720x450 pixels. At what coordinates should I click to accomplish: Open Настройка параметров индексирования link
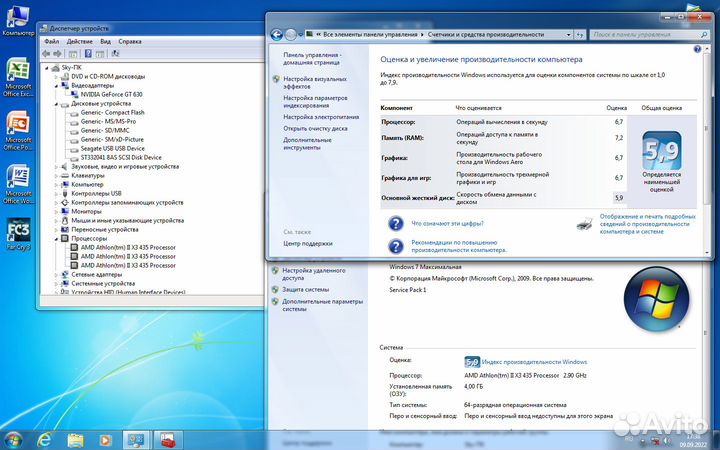[x=315, y=101]
